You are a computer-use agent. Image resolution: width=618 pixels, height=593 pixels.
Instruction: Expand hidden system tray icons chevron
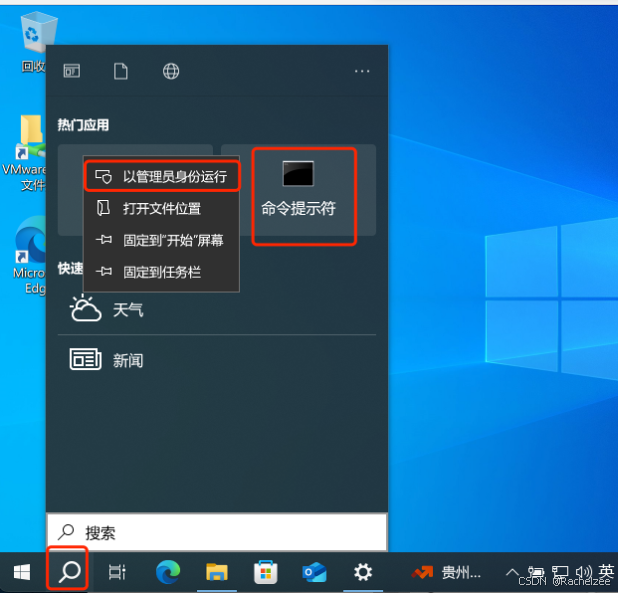512,572
